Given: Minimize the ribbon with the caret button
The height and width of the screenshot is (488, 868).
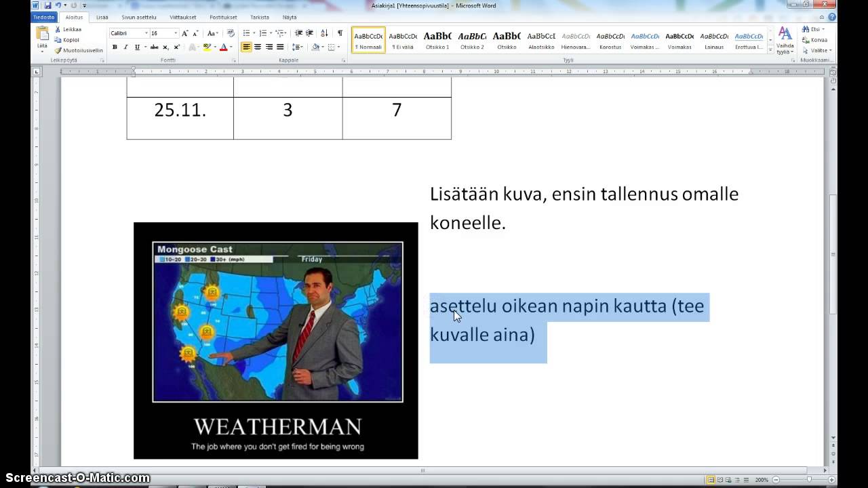Looking at the screenshot, I should coord(823,17).
